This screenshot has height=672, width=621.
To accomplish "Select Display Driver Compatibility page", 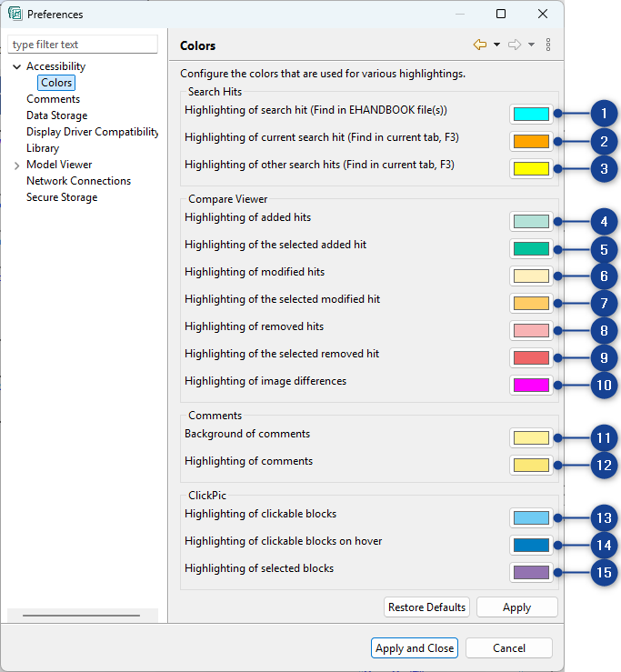I will (x=92, y=132).
